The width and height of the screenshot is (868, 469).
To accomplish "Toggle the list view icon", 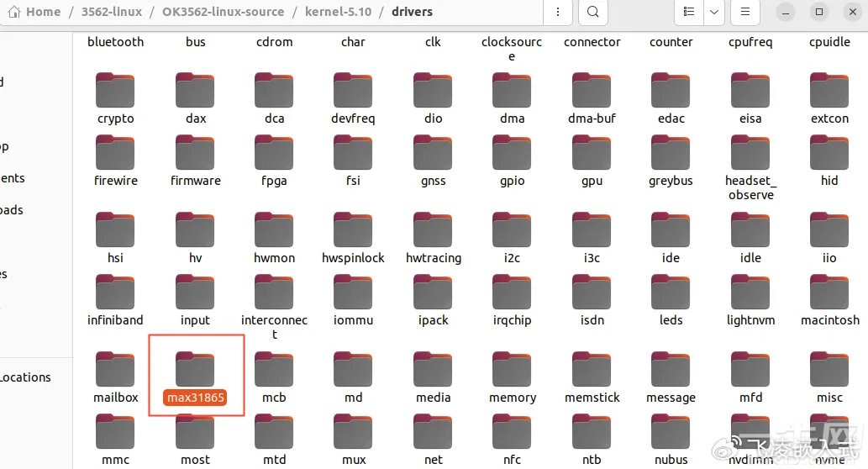I will [x=689, y=12].
